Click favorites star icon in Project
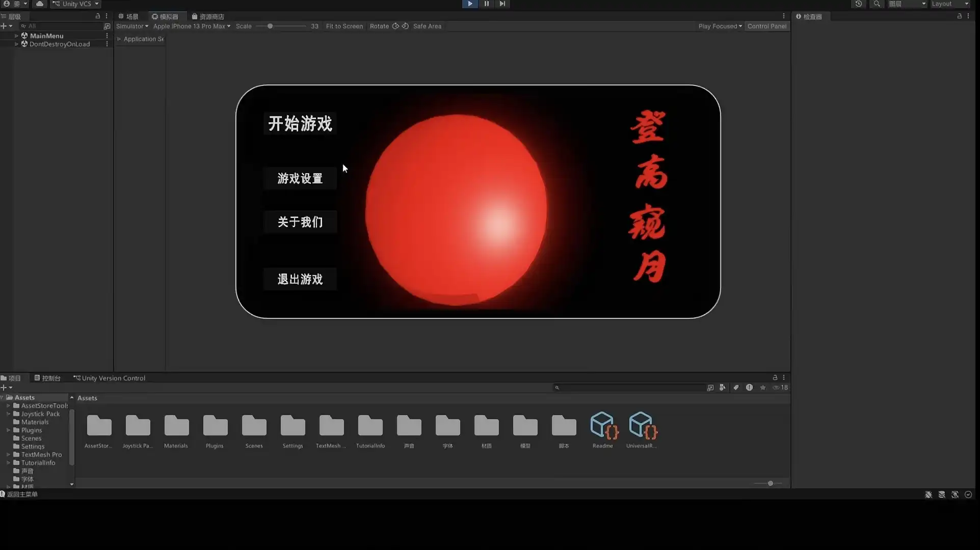This screenshot has width=980, height=550. tap(763, 388)
